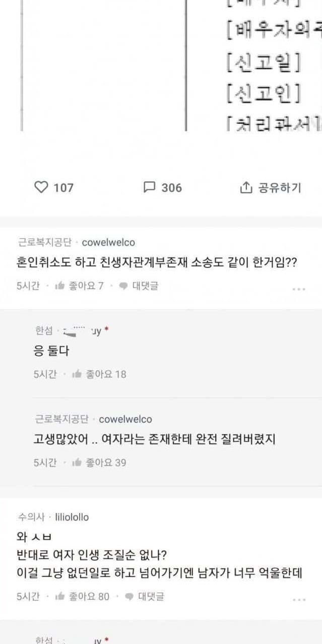Tap the 공유하기 share icon
Viewport: 322px width, 644px height.
tap(245, 187)
